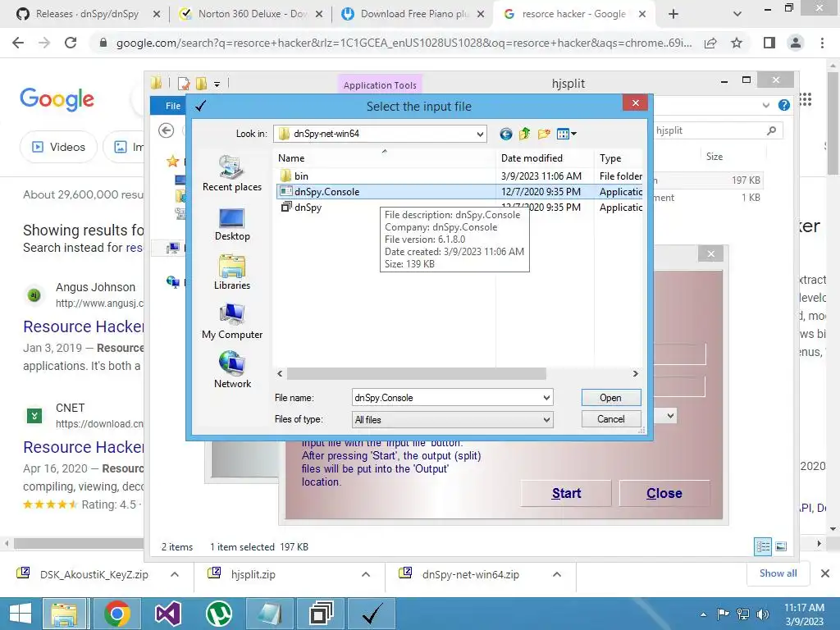840x630 pixels.
Task: Switch to Norton 360 Deluxe tab
Action: point(252,14)
